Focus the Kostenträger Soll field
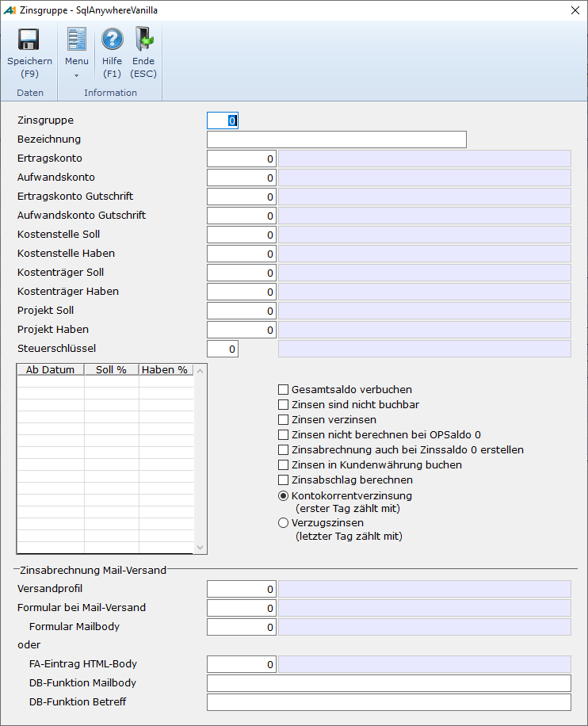The image size is (588, 726). [242, 273]
